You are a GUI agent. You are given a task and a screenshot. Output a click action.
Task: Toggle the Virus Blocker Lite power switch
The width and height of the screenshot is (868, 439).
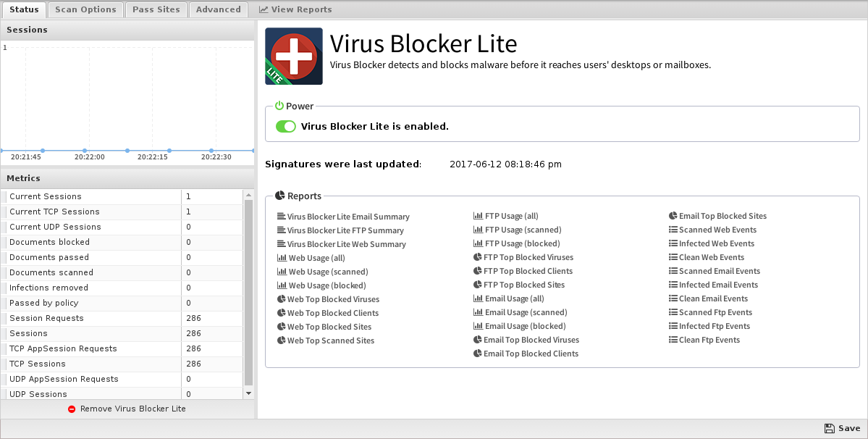pos(286,127)
